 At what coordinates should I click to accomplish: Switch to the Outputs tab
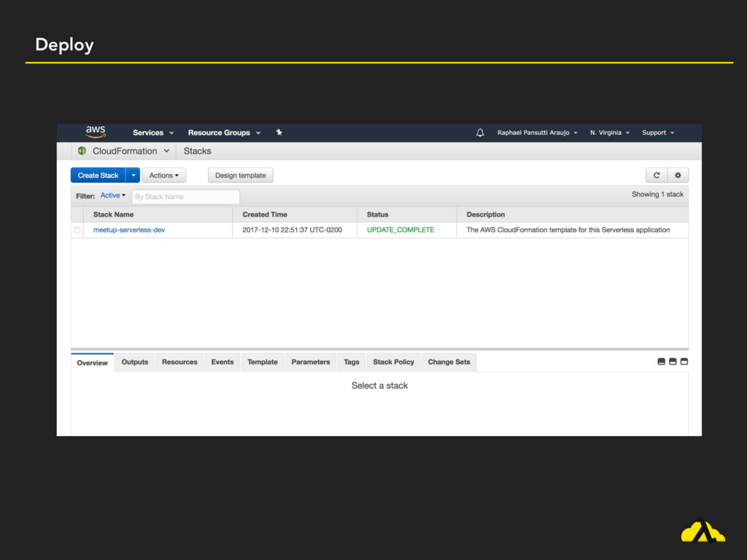click(135, 362)
